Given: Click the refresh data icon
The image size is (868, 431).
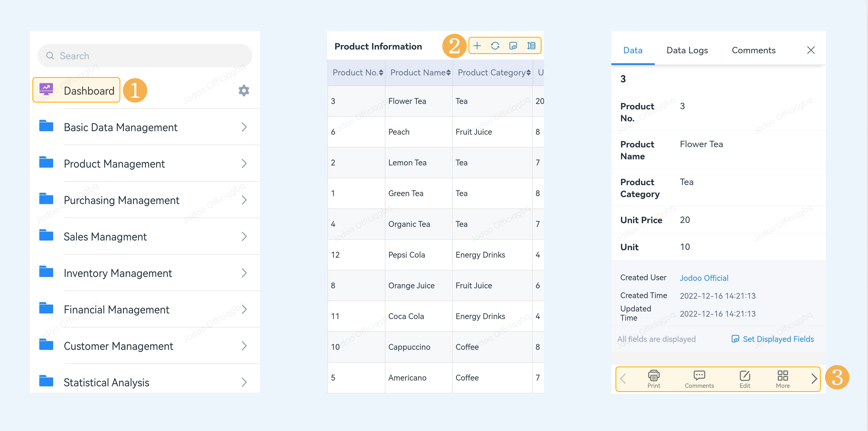Looking at the screenshot, I should pos(495,46).
